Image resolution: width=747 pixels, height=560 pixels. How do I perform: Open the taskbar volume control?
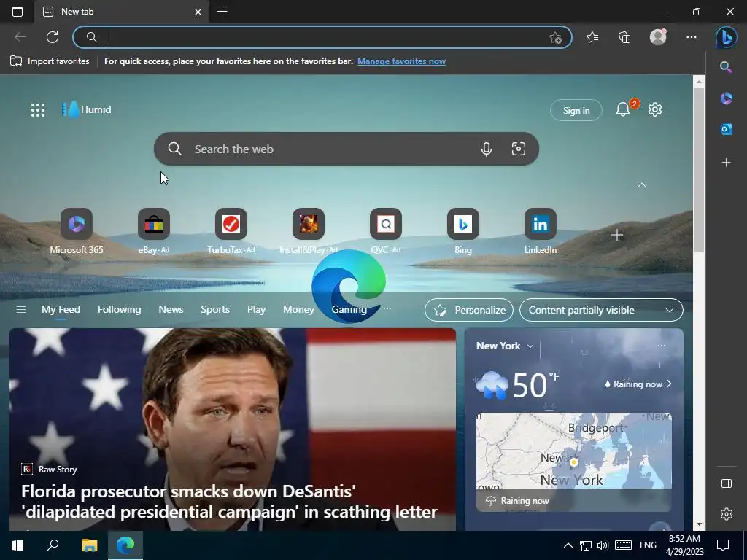(603, 545)
